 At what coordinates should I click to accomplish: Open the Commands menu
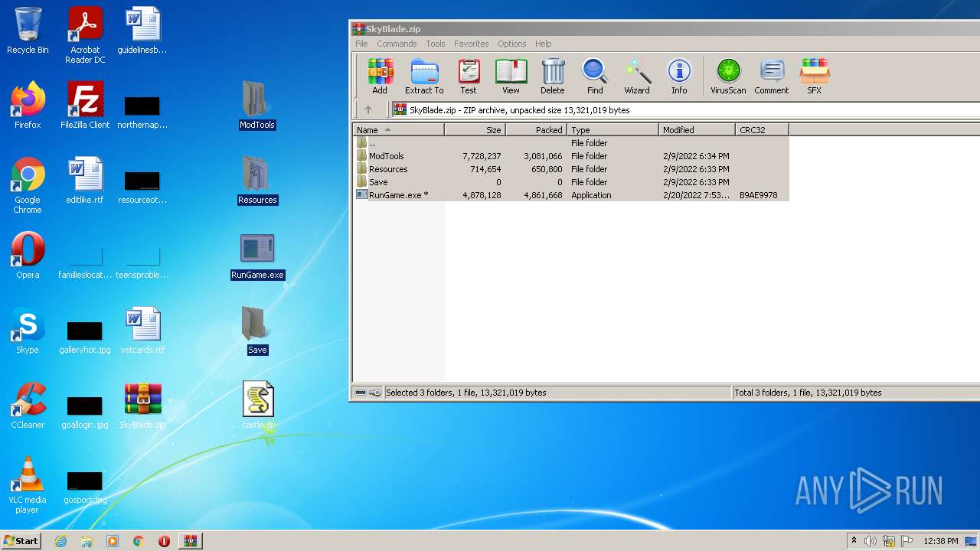coord(397,44)
